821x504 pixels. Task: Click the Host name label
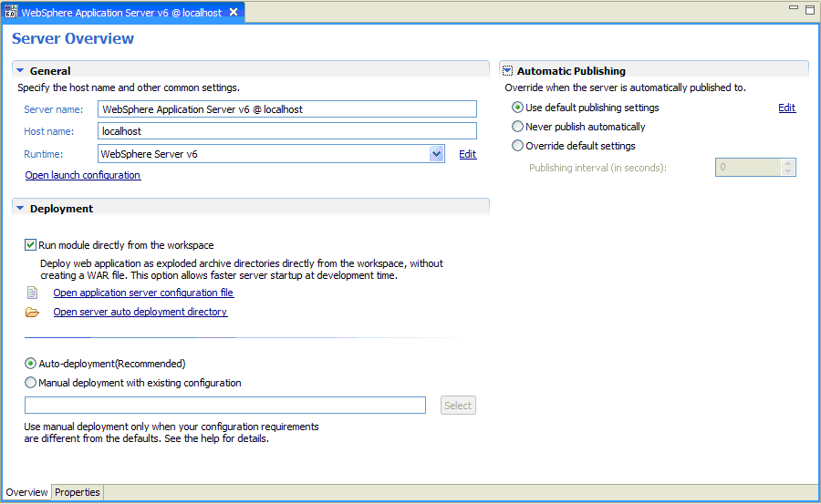pos(48,131)
